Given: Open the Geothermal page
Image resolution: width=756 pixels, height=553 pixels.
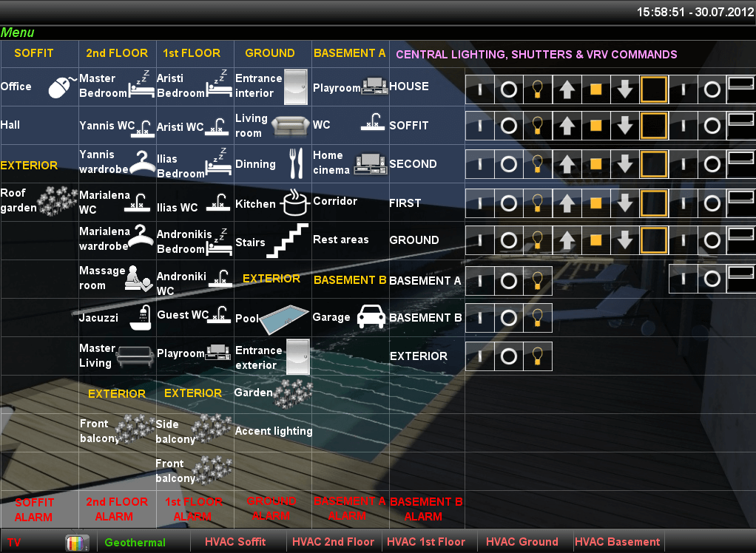Looking at the screenshot, I should point(135,543).
